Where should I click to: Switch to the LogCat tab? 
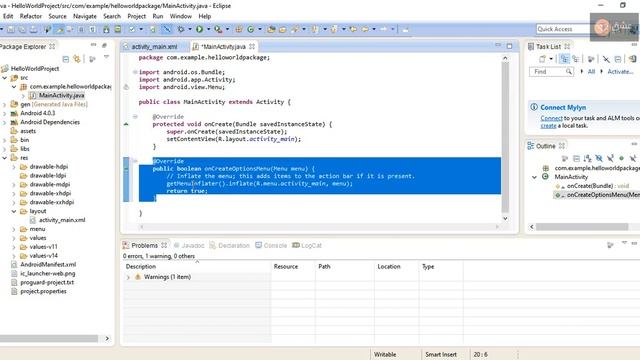pos(307,245)
